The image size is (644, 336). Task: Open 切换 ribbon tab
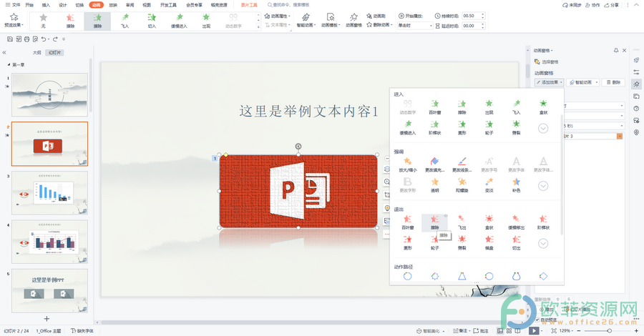coord(79,5)
